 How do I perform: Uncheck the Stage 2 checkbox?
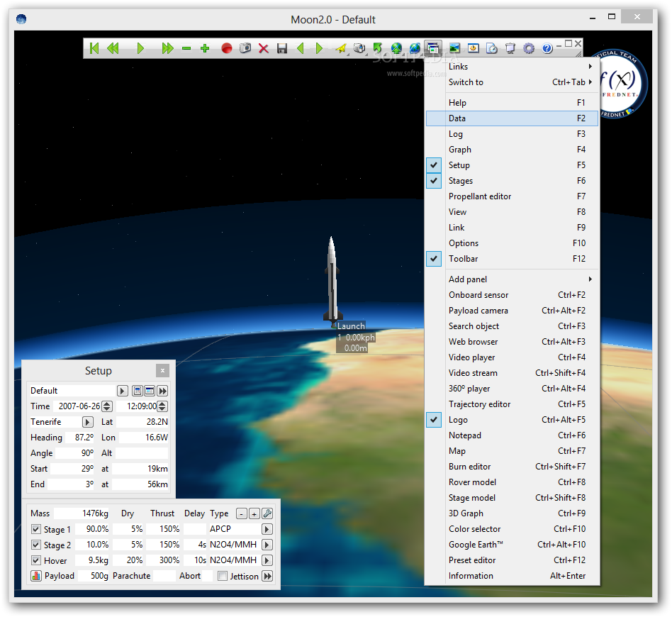36,545
